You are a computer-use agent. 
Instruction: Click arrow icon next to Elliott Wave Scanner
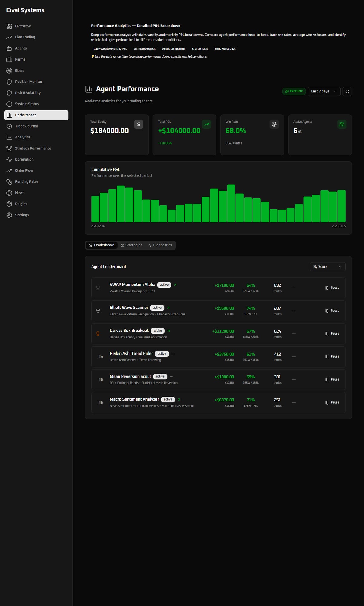pos(169,308)
